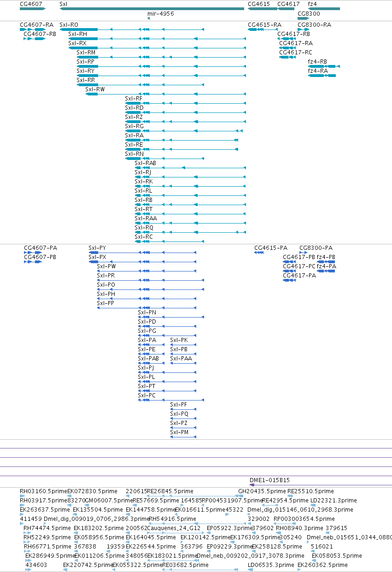
Task: Select the Sxl-RM transcript label
Action: click(86, 53)
